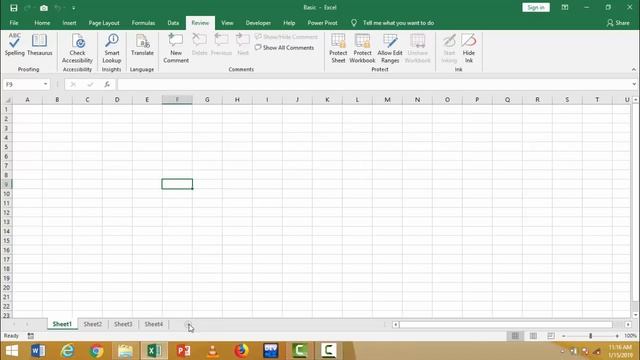Open the Power Pivot tab

(x=322, y=23)
